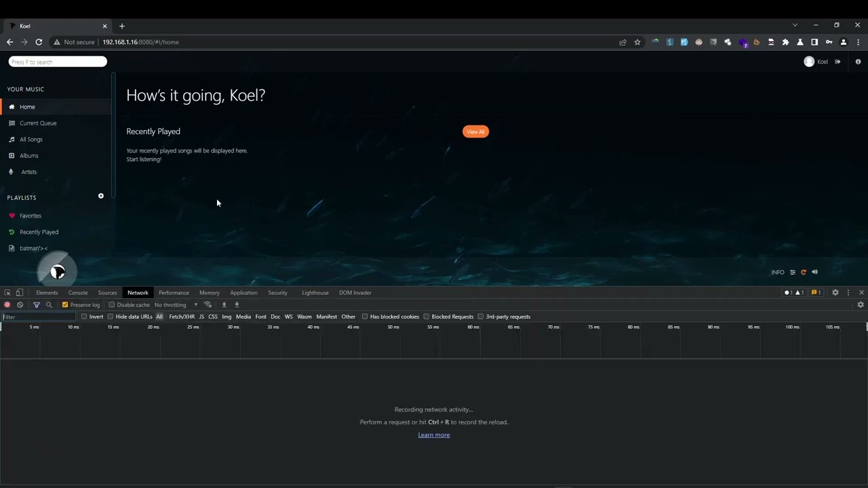Switch to the Elements tab
868x488 pixels.
coord(47,293)
